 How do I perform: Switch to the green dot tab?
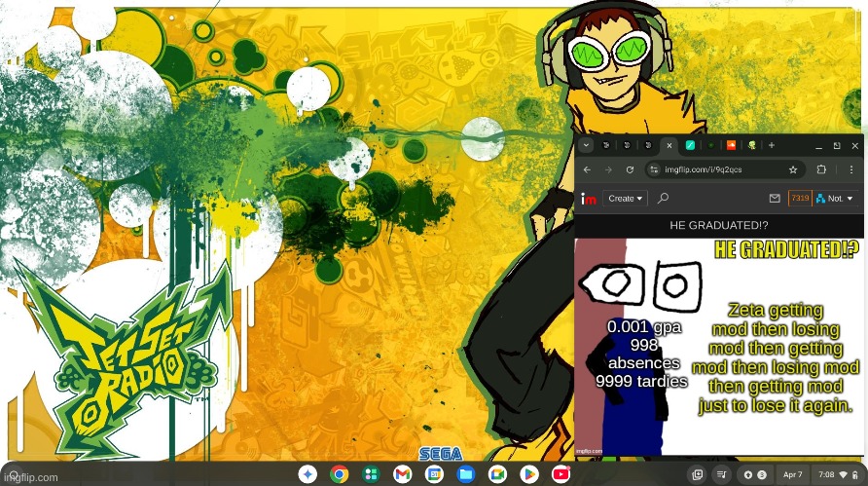click(710, 145)
